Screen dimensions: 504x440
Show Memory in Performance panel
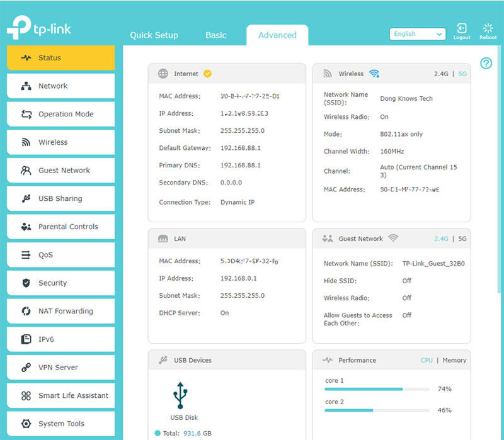(x=454, y=360)
